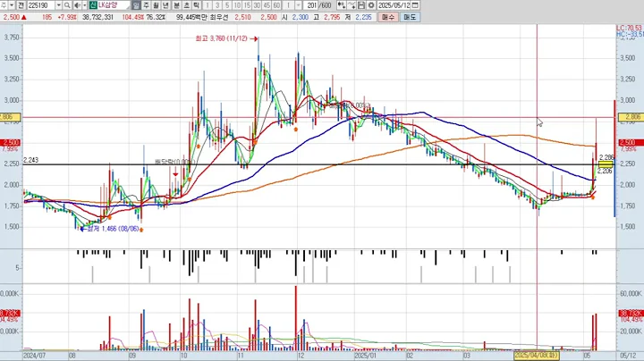Image resolution: width=644 pixels, height=361 pixels.
Task: Open the leftmost toolbar dropdown arrow
Action: (x=12, y=5)
